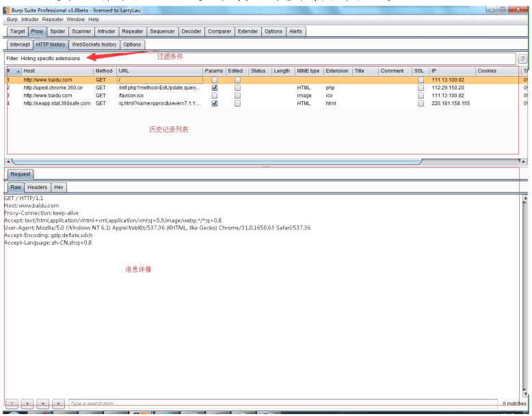Go to previous search match '<' button

[x=27, y=404]
